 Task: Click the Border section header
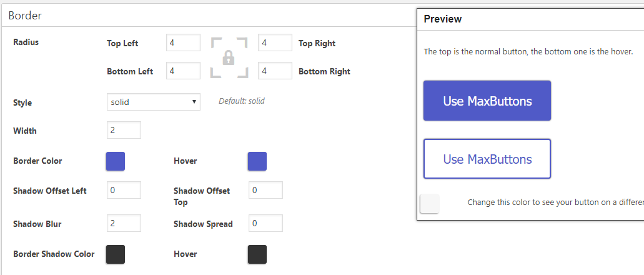tap(25, 16)
